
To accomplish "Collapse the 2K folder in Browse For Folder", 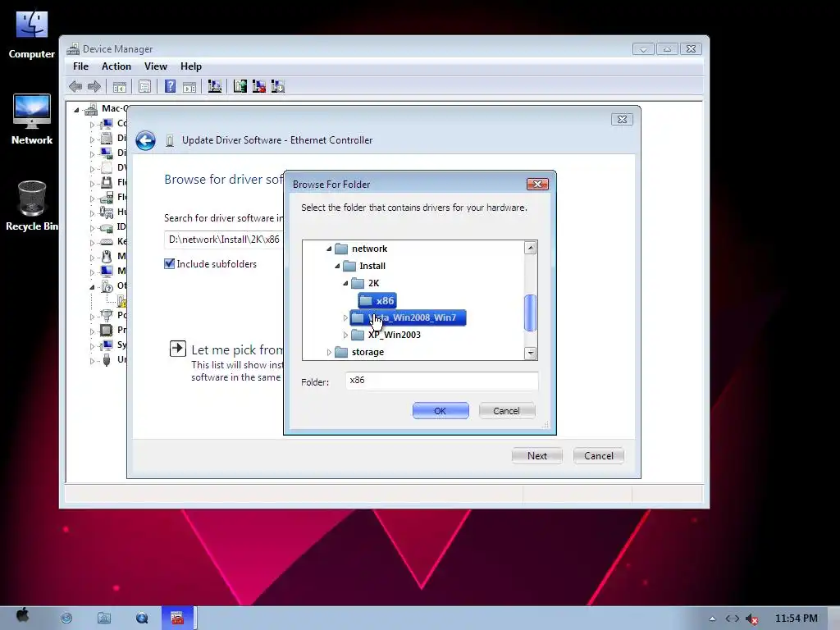I will pos(345,283).
